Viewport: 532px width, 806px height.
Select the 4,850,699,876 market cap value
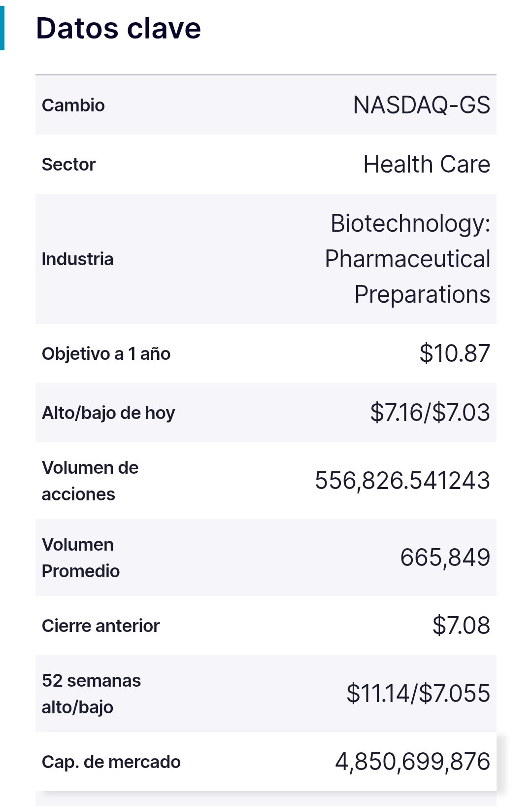[x=413, y=762]
